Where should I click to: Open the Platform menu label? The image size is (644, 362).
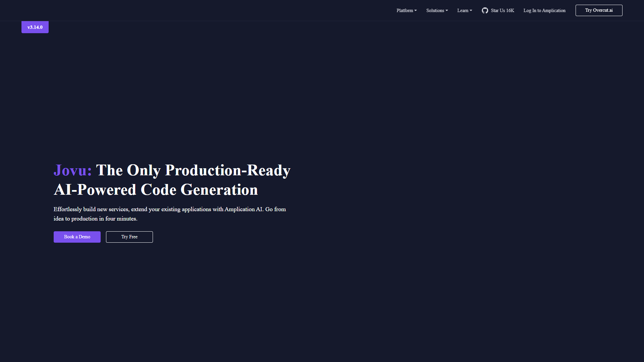click(x=405, y=10)
